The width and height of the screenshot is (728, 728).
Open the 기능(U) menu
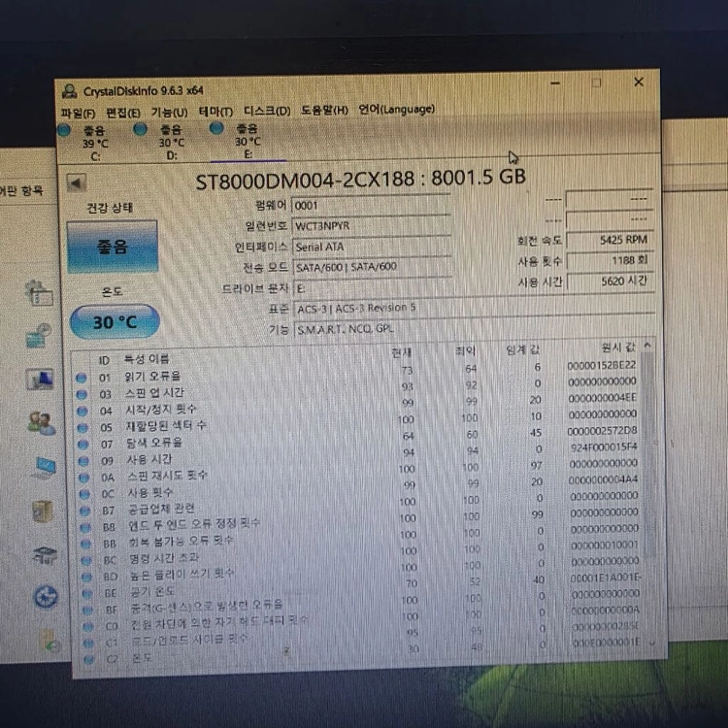click(170, 113)
